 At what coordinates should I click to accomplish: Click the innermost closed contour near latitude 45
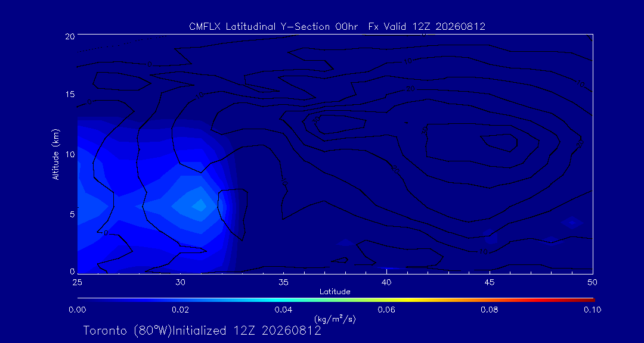pos(499,142)
